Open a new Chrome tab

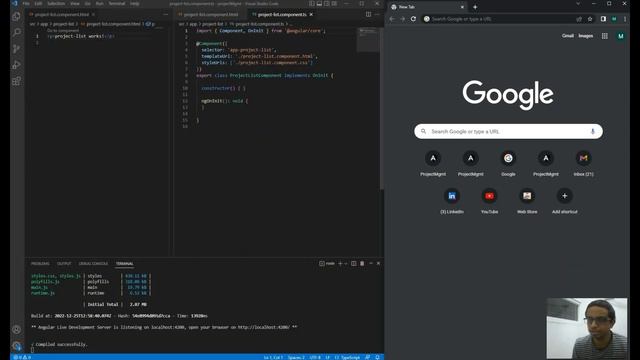pyautogui.click(x=475, y=7)
